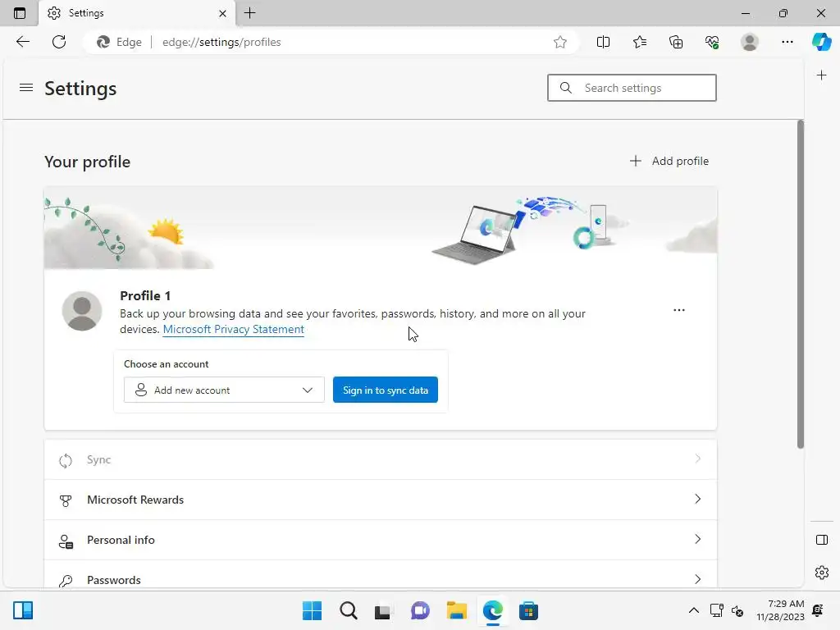The width and height of the screenshot is (840, 630).
Task: Open taskbar Search
Action: (x=348, y=610)
